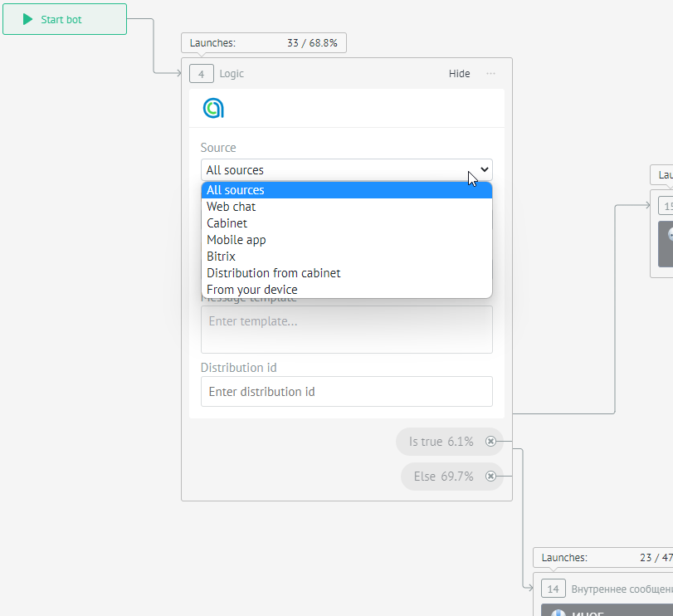The height and width of the screenshot is (616, 673).
Task: Select the "Web chat" option
Action: [231, 206]
